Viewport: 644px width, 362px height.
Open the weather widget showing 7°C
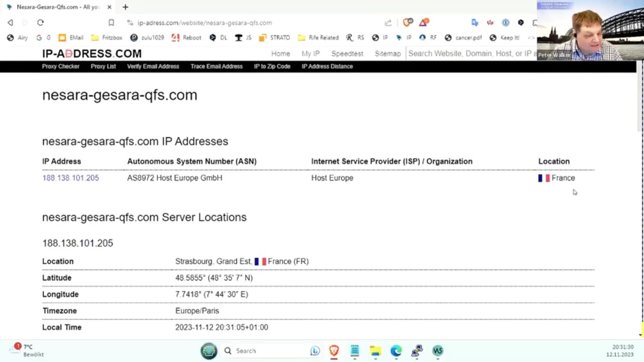(28, 350)
